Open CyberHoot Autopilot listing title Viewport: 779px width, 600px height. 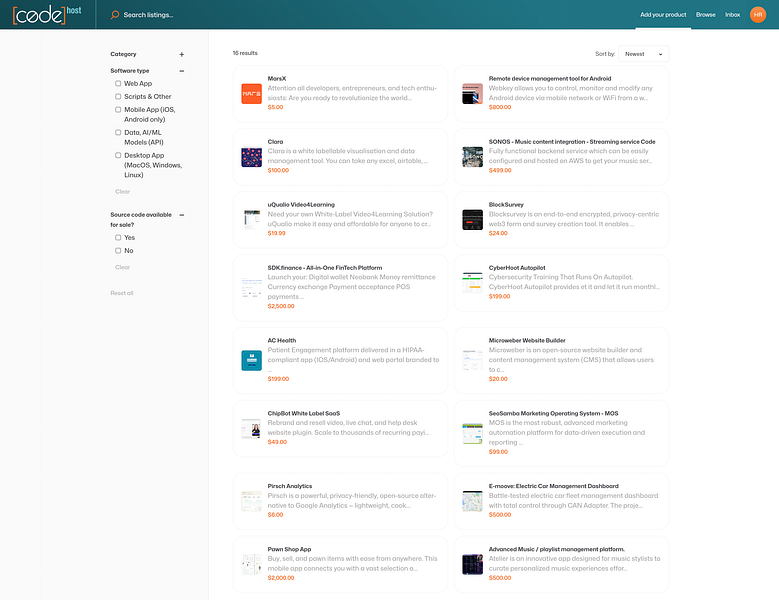(x=517, y=268)
